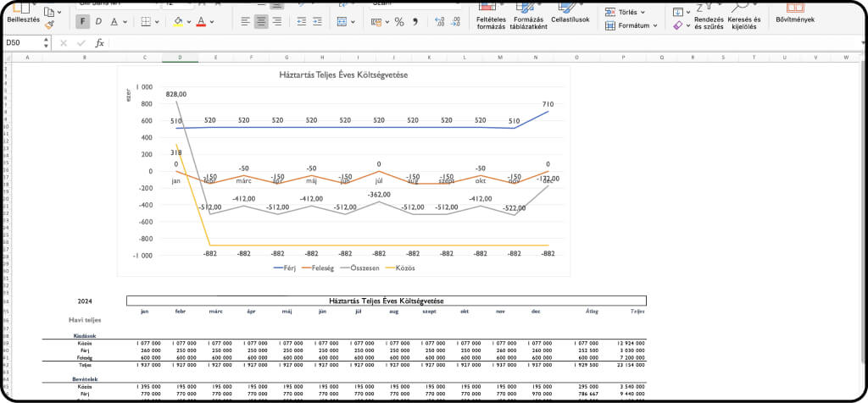Click the yellow fill color bucket
This screenshot has height=403, width=868.
(x=176, y=21)
